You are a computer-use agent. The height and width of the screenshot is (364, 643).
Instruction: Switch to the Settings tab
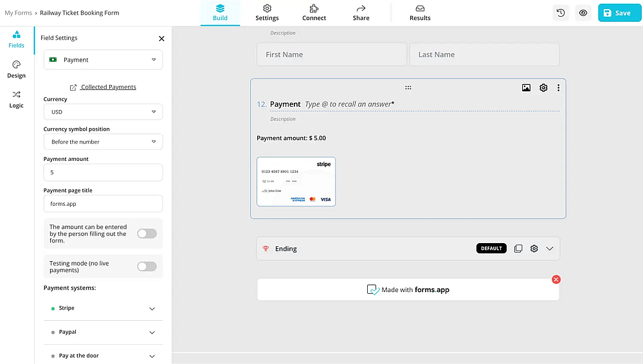coord(267,13)
